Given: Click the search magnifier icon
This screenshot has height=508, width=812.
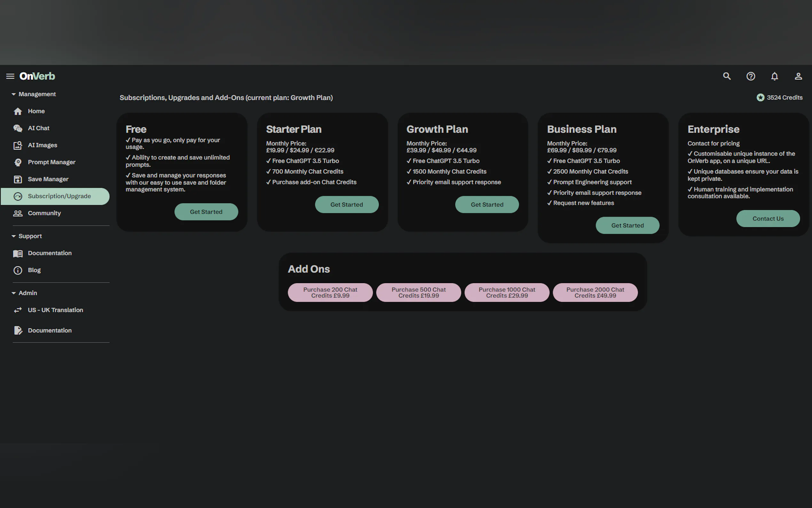Looking at the screenshot, I should [x=727, y=76].
